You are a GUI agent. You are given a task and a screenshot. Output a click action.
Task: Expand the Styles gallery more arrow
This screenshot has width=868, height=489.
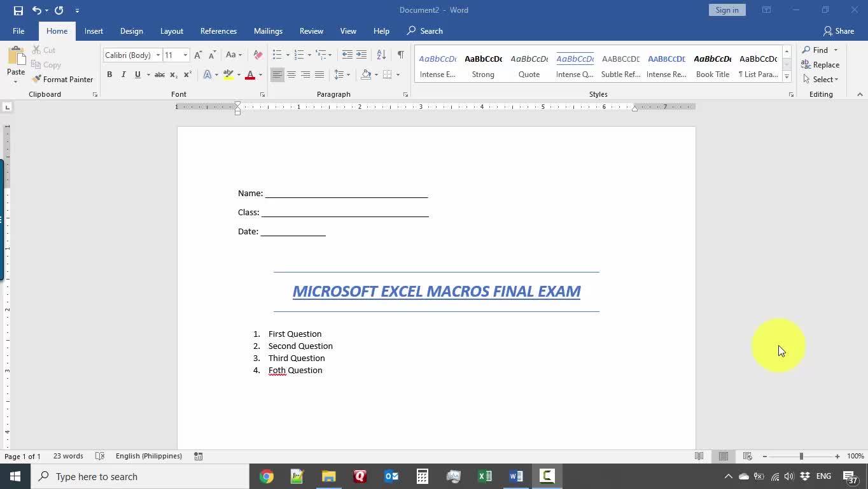787,76
